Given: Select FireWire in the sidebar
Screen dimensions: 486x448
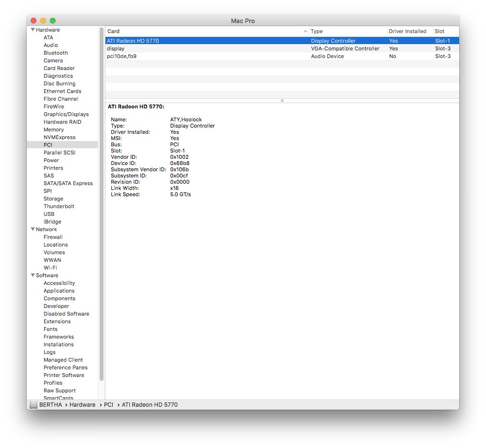Looking at the screenshot, I should [54, 106].
